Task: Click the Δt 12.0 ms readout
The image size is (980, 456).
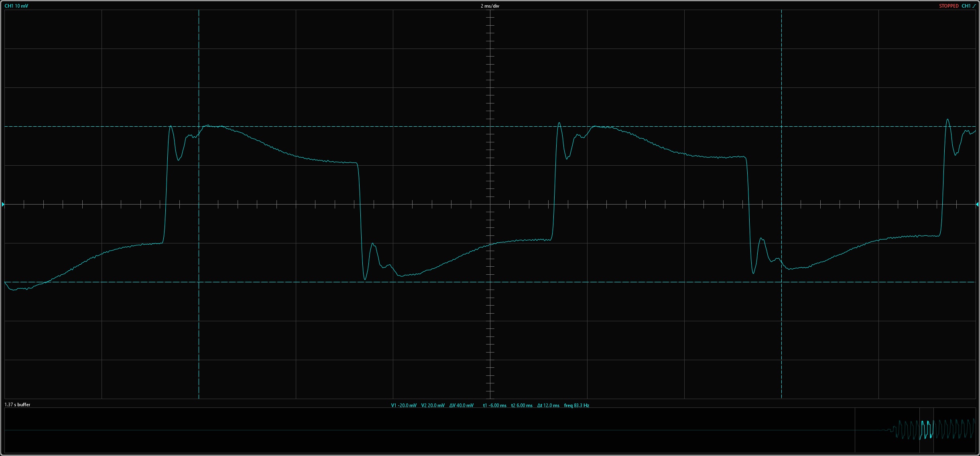Action: pos(548,405)
